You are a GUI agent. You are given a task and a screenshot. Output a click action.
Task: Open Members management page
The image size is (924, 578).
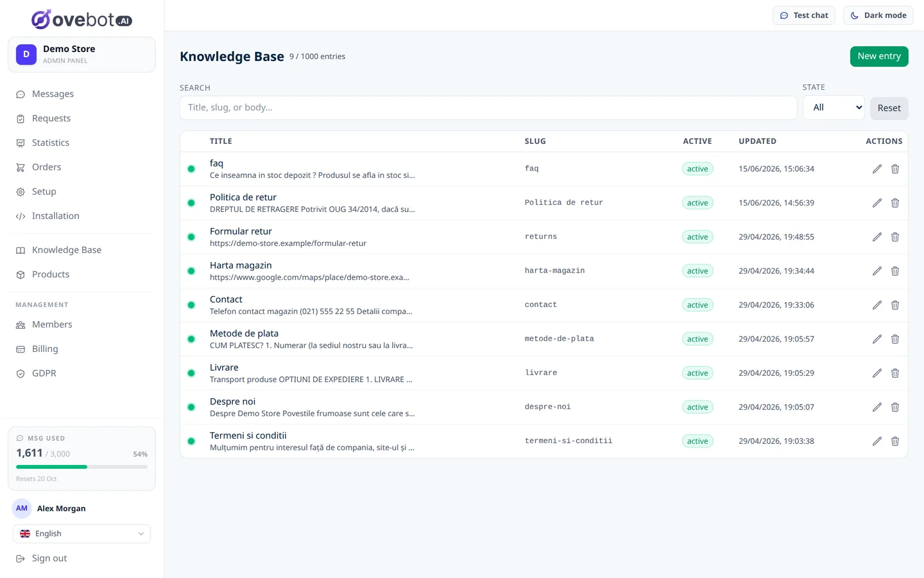(x=82, y=324)
